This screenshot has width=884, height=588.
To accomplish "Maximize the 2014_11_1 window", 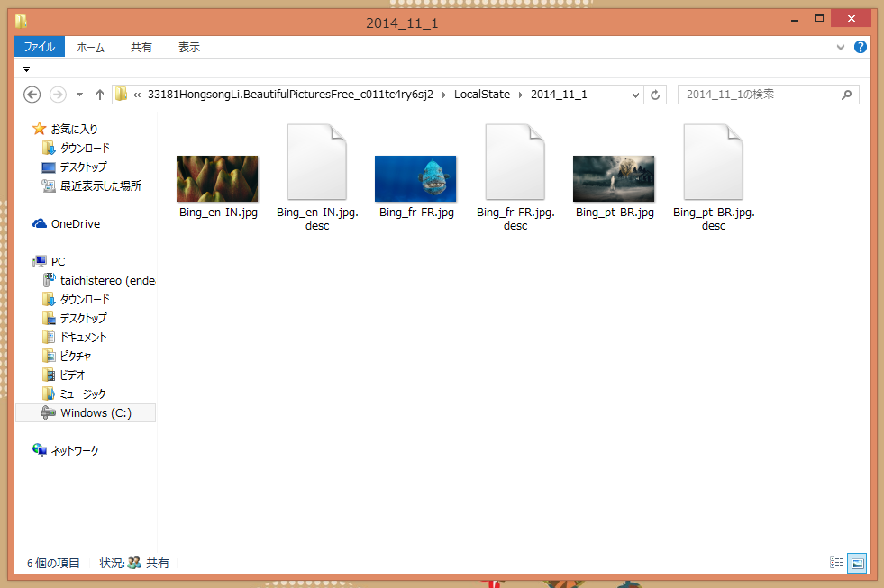I will point(819,19).
